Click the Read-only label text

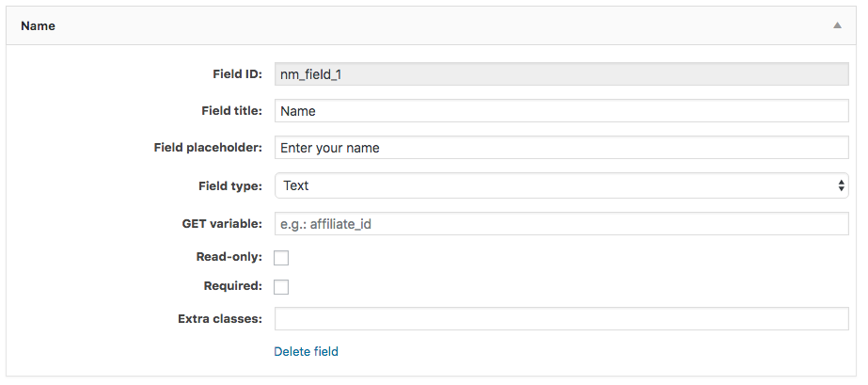click(229, 257)
